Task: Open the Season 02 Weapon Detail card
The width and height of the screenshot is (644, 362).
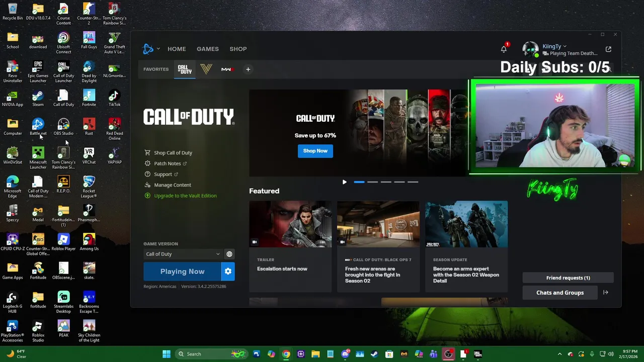Action: click(466, 246)
